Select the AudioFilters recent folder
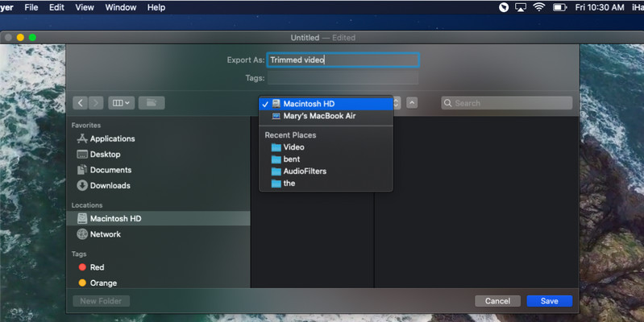This screenshot has width=644, height=322. pyautogui.click(x=326, y=171)
